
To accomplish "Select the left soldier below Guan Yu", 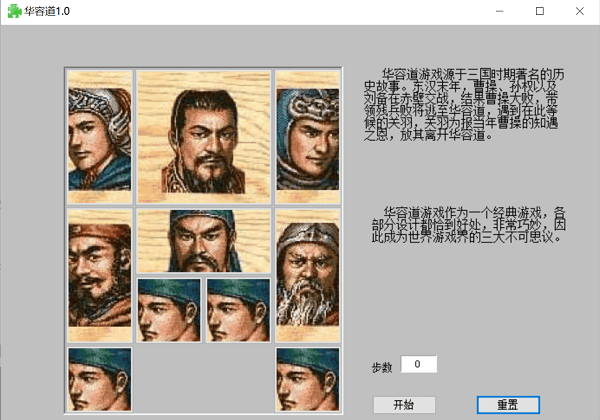I will pyautogui.click(x=169, y=310).
